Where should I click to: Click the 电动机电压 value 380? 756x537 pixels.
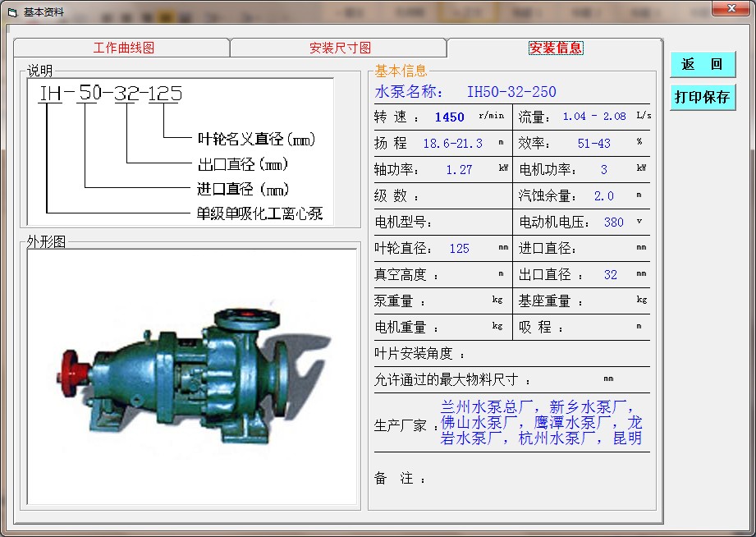tap(614, 222)
